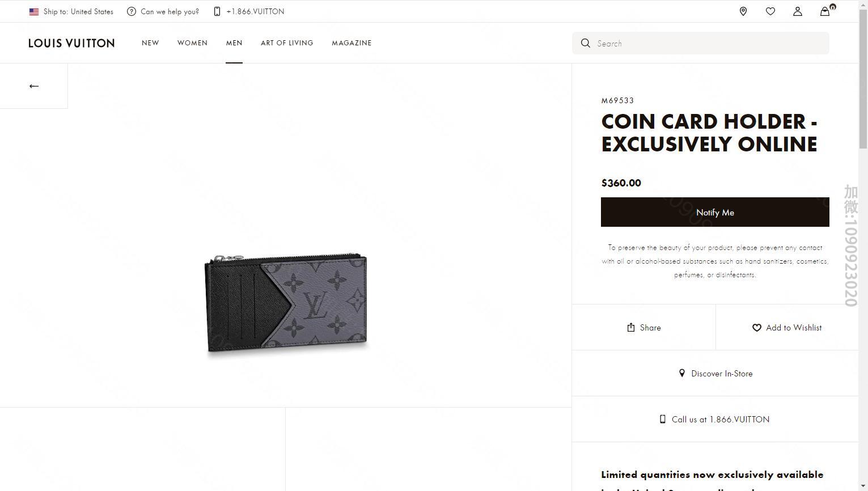This screenshot has height=491, width=868.
Task: Click the Share button
Action: pyautogui.click(x=644, y=328)
